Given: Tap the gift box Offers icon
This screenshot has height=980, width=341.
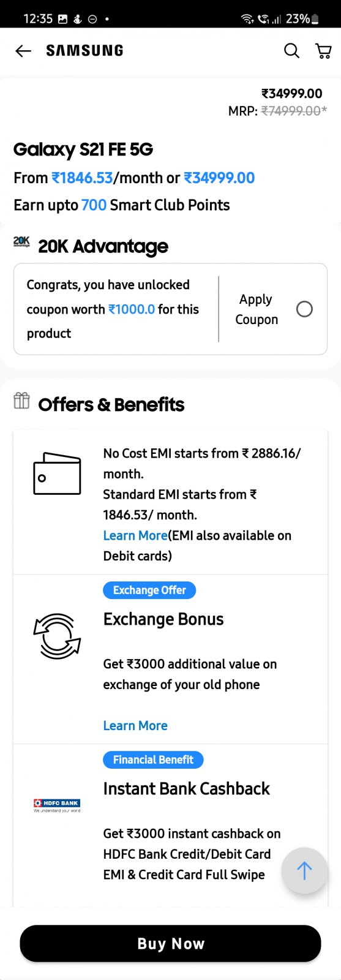Looking at the screenshot, I should coord(21,401).
